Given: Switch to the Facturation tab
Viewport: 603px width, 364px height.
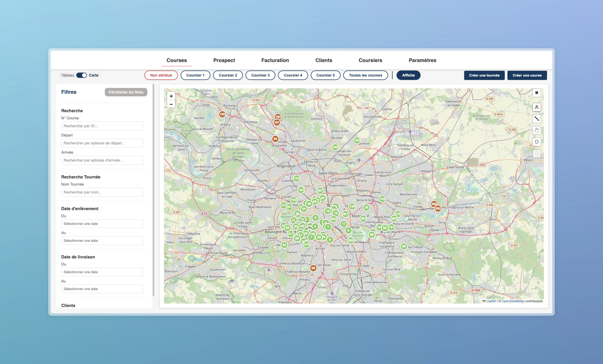Looking at the screenshot, I should coord(275,60).
